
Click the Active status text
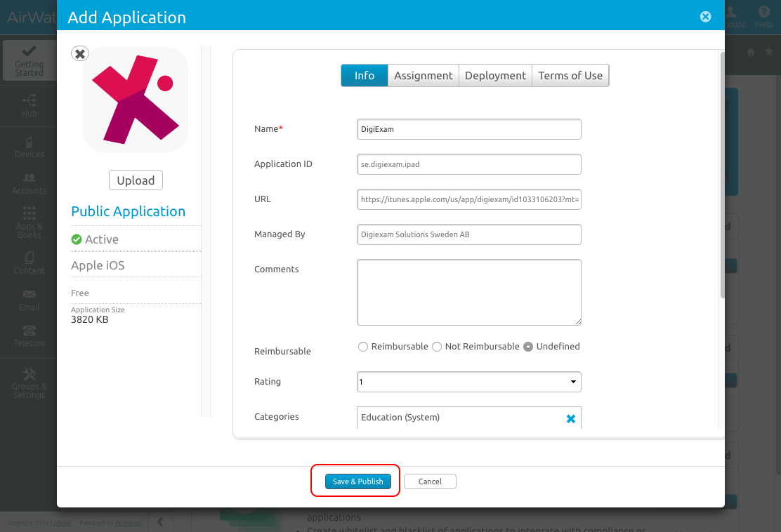click(102, 239)
